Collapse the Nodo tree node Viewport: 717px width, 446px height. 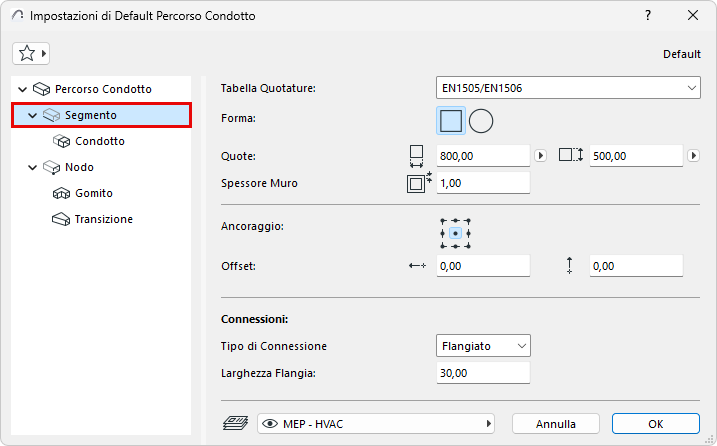coord(32,167)
